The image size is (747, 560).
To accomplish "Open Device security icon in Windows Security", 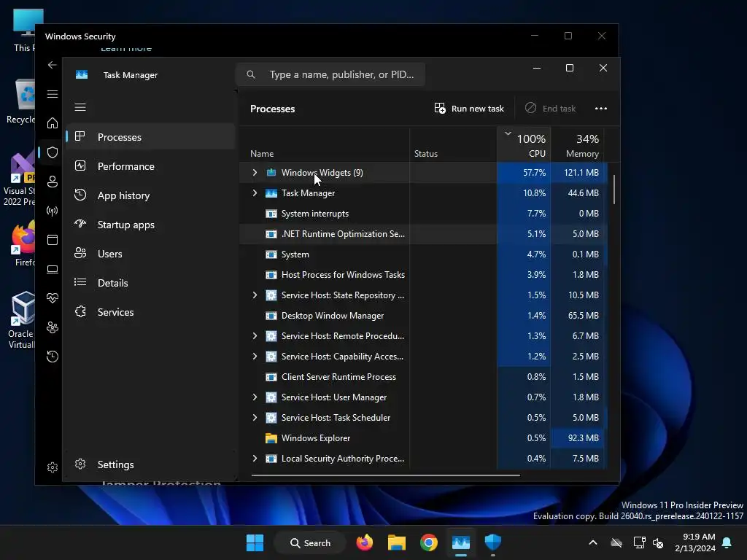I will click(53, 269).
